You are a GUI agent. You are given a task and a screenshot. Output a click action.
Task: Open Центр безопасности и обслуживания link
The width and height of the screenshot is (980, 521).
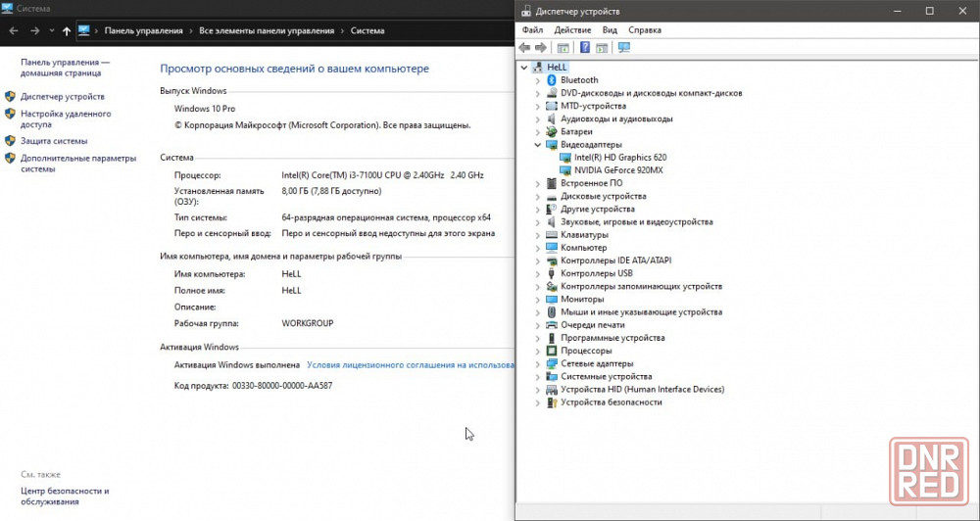[x=65, y=497]
